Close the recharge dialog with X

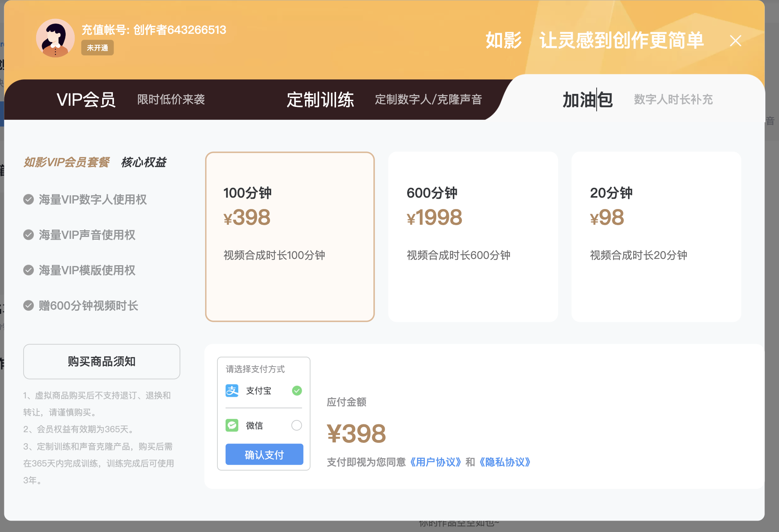pyautogui.click(x=735, y=41)
